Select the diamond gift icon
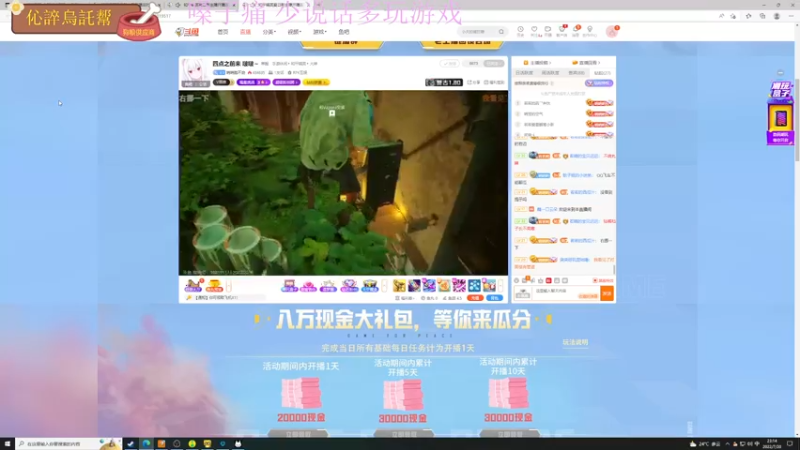This screenshot has width=800, height=450. click(349, 285)
